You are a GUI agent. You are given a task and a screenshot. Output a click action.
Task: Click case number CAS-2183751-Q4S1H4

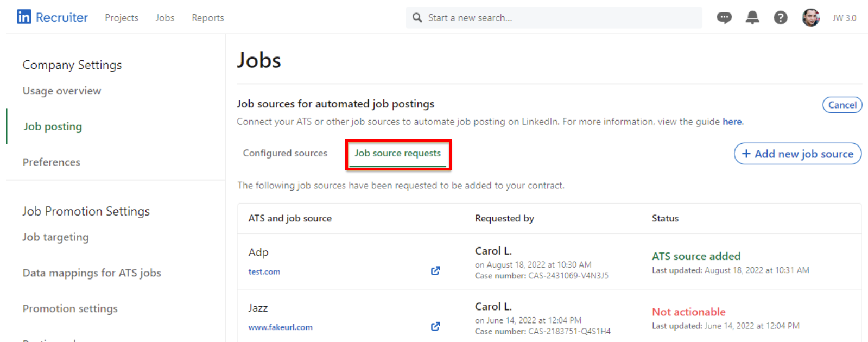tap(569, 331)
